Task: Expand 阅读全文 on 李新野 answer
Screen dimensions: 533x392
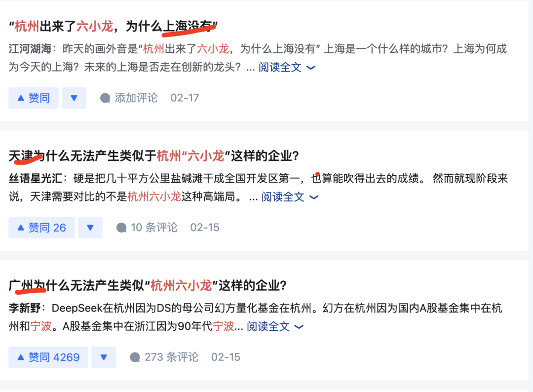Action: pos(275,327)
